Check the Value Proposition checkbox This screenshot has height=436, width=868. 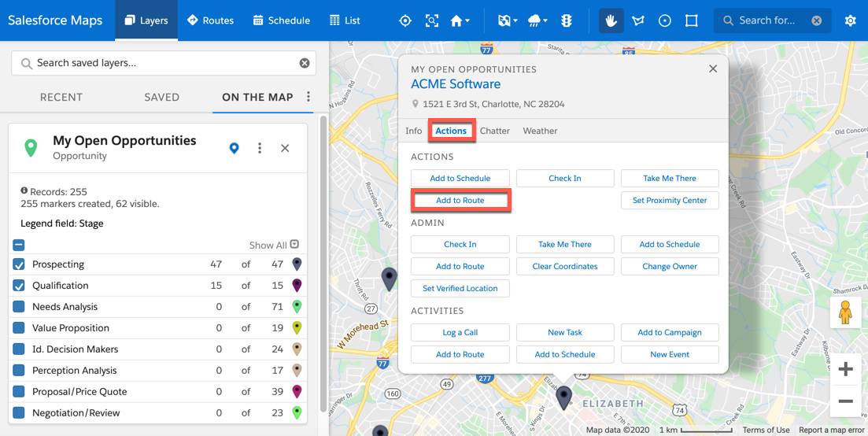pos(19,327)
